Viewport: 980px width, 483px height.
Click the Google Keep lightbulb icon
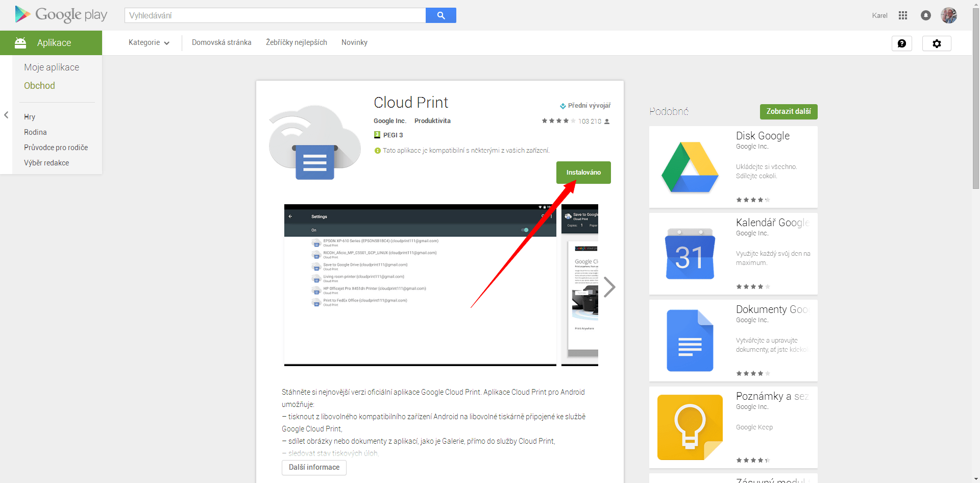(690, 427)
